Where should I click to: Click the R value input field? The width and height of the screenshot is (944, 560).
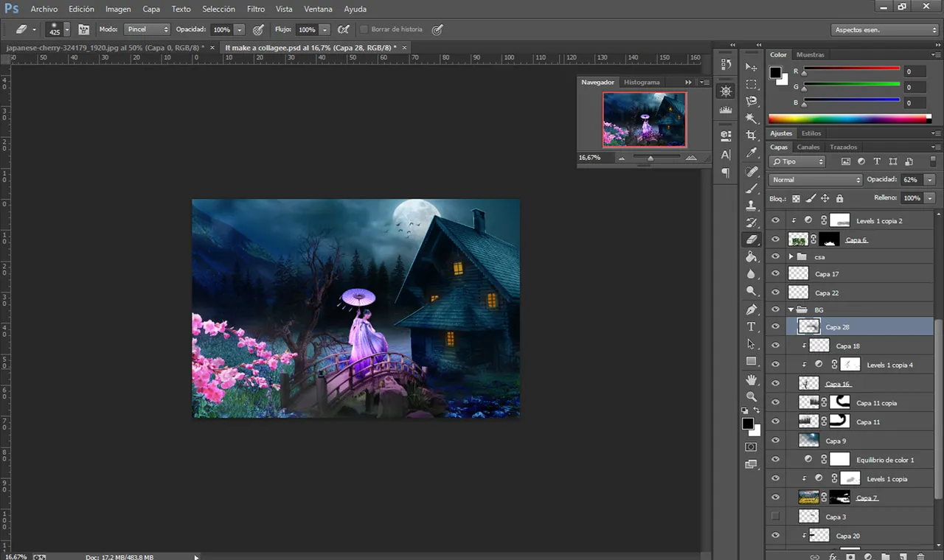[x=914, y=71]
